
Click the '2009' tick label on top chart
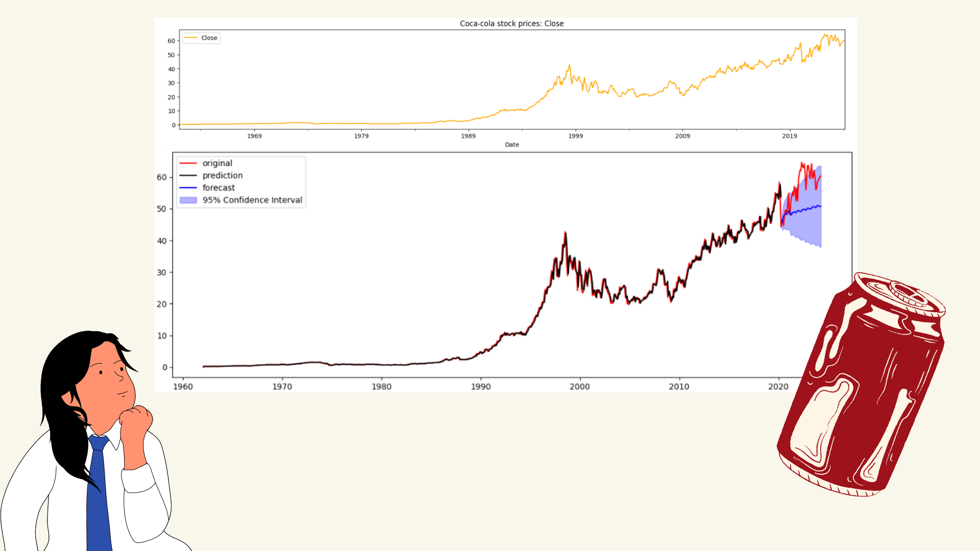(682, 136)
